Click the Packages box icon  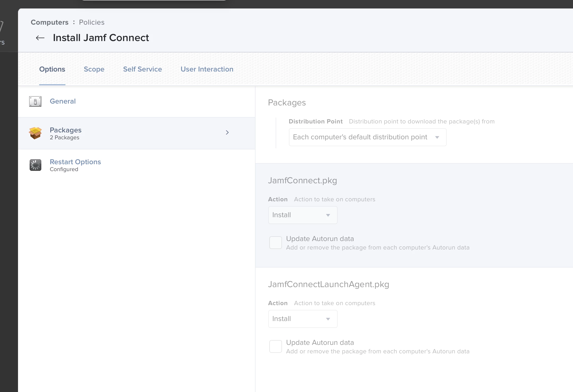pos(35,133)
